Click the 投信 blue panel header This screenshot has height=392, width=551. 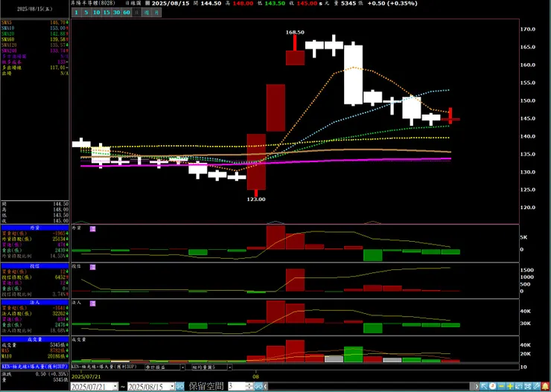coord(35,266)
